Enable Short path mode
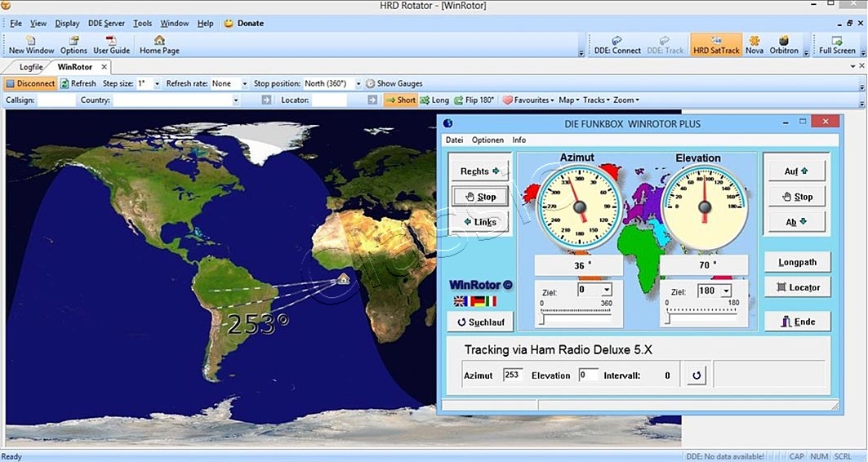Image resolution: width=868 pixels, height=462 pixels. tap(400, 100)
